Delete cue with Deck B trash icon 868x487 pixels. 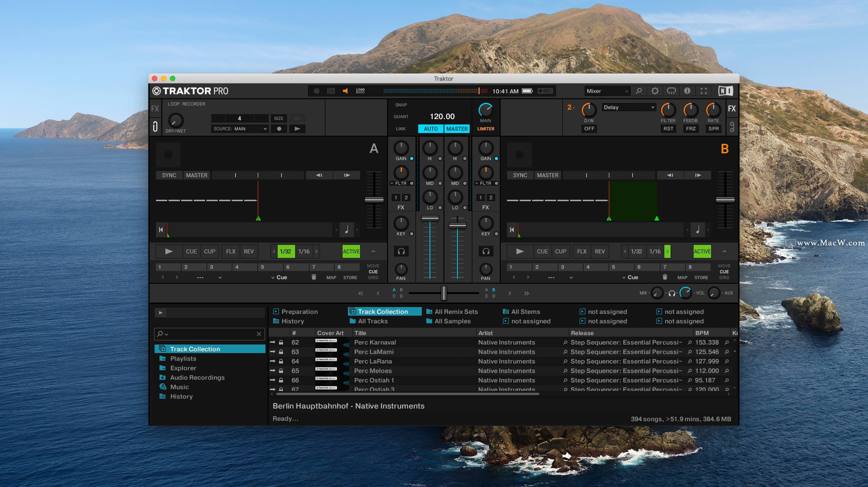[665, 277]
